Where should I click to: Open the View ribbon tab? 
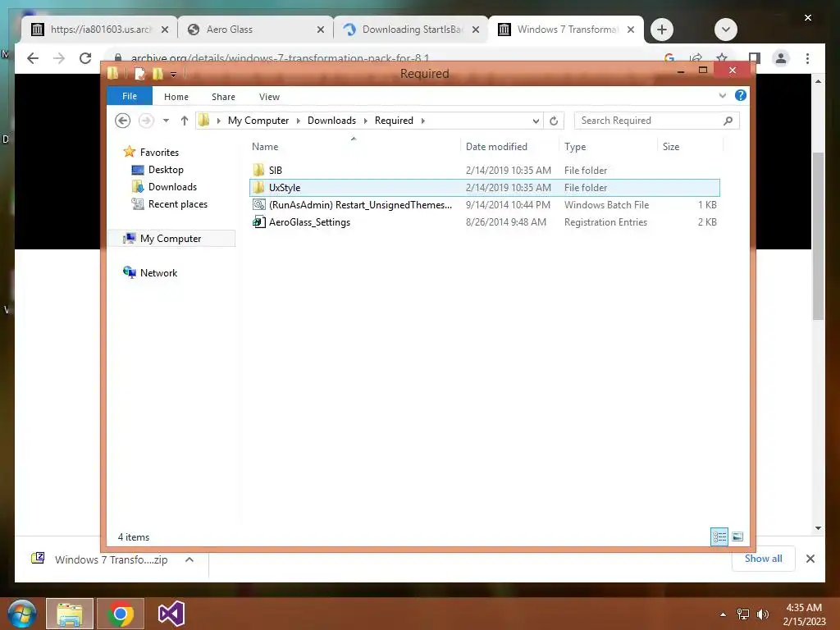tap(269, 97)
